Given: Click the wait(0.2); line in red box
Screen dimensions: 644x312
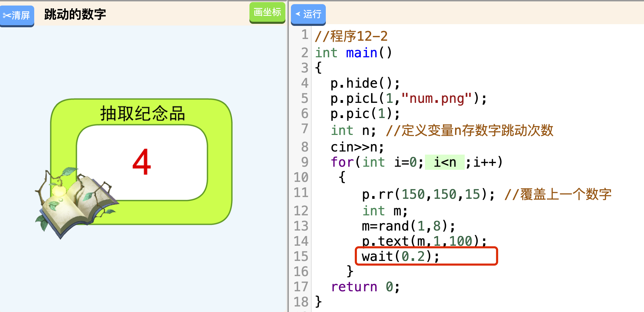Looking at the screenshot, I should click(400, 256).
